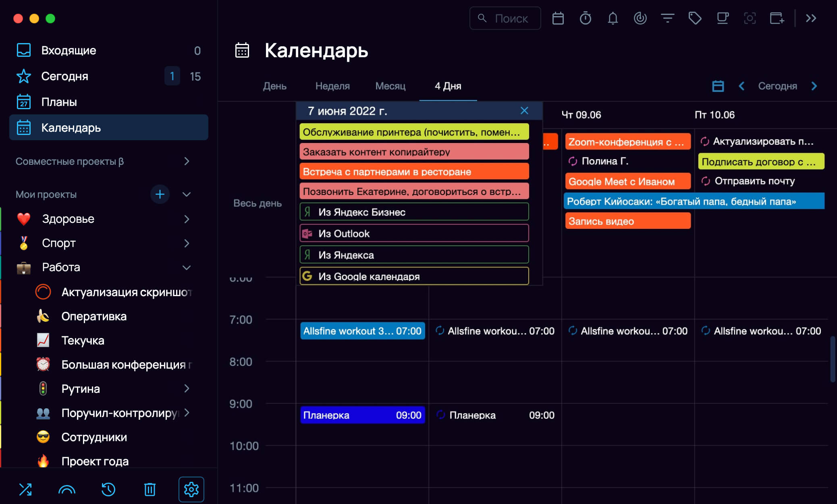Click the Plans calendar 27 icon

pyautogui.click(x=24, y=102)
